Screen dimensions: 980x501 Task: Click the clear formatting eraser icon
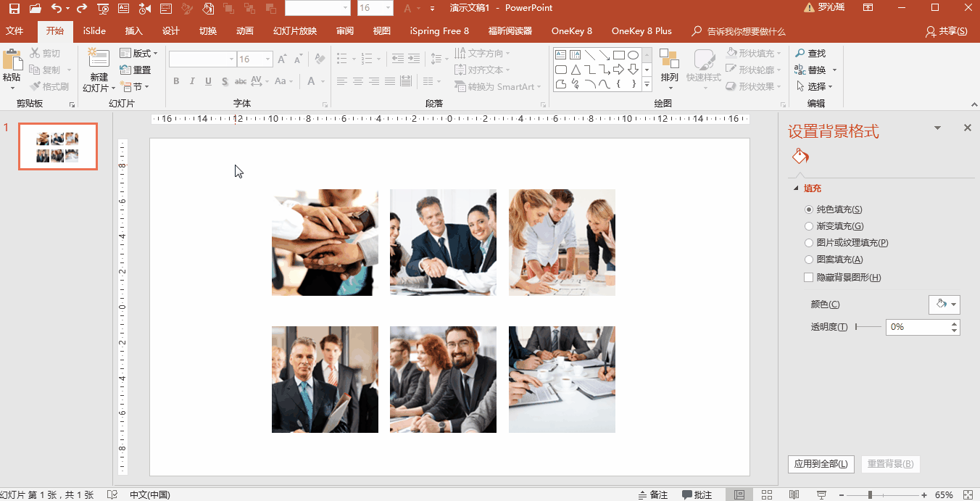(x=320, y=59)
